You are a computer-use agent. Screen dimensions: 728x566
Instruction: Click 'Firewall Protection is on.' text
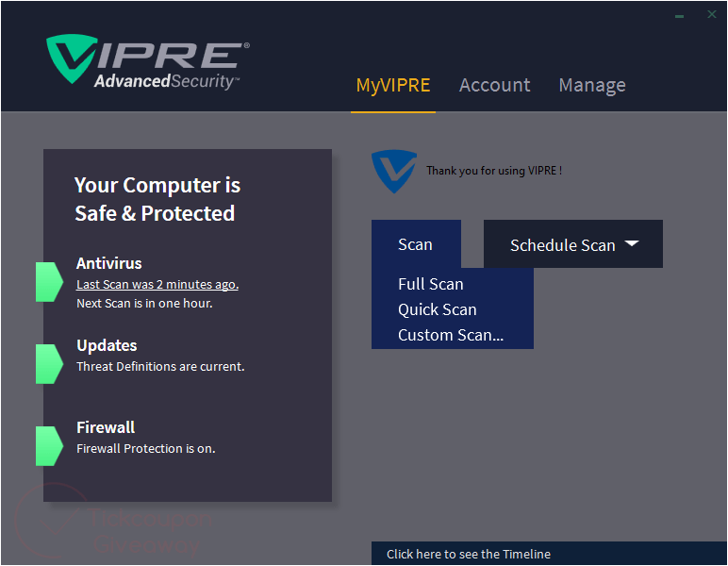pos(146,448)
